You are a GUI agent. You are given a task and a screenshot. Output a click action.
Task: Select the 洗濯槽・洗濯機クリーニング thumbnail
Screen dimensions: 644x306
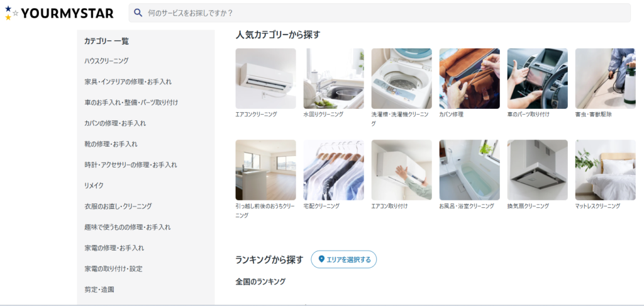tap(402, 79)
